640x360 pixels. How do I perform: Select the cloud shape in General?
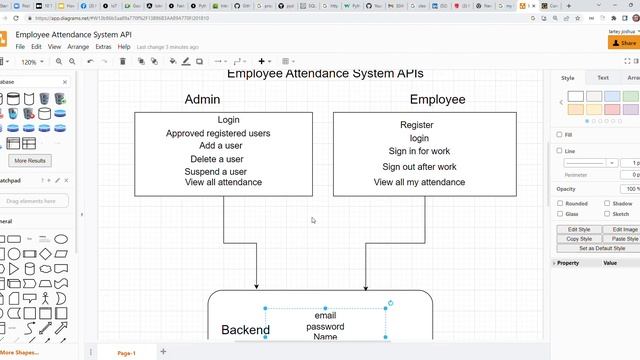click(45, 269)
